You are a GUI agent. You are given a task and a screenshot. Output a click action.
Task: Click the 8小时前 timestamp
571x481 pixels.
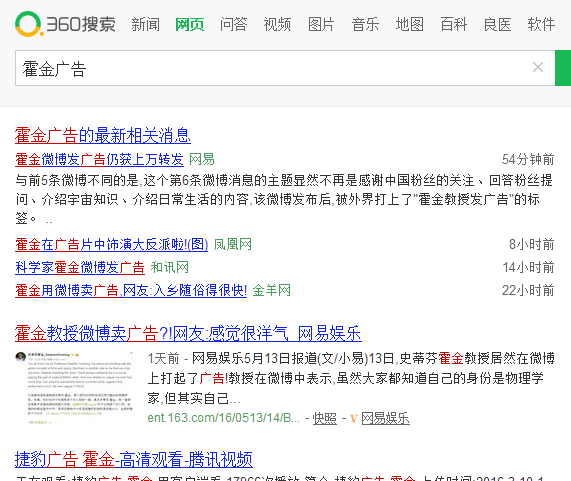pyautogui.click(x=532, y=244)
